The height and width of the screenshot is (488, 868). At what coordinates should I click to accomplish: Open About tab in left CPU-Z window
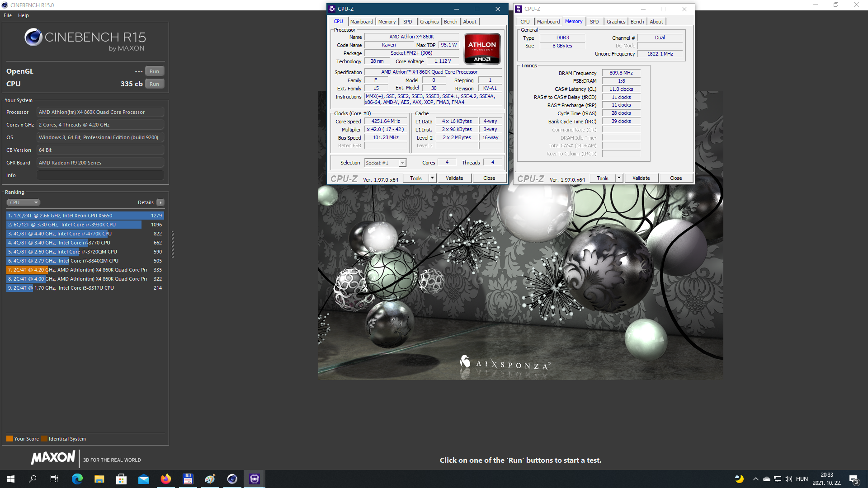[470, 22]
